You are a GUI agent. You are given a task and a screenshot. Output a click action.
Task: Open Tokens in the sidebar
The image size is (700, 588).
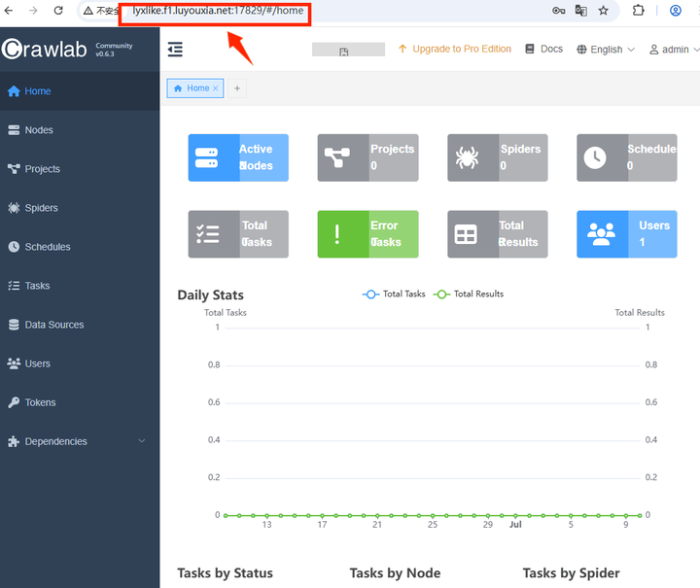point(80,402)
